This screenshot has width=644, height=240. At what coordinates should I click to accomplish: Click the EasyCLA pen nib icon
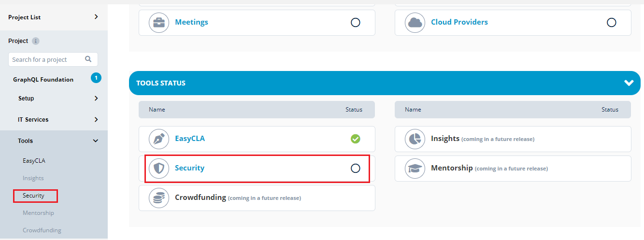point(158,139)
